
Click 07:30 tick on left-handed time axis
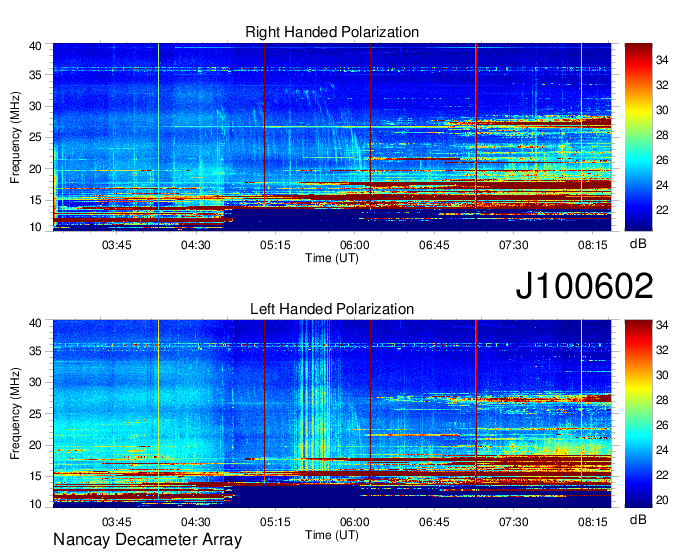(x=513, y=522)
